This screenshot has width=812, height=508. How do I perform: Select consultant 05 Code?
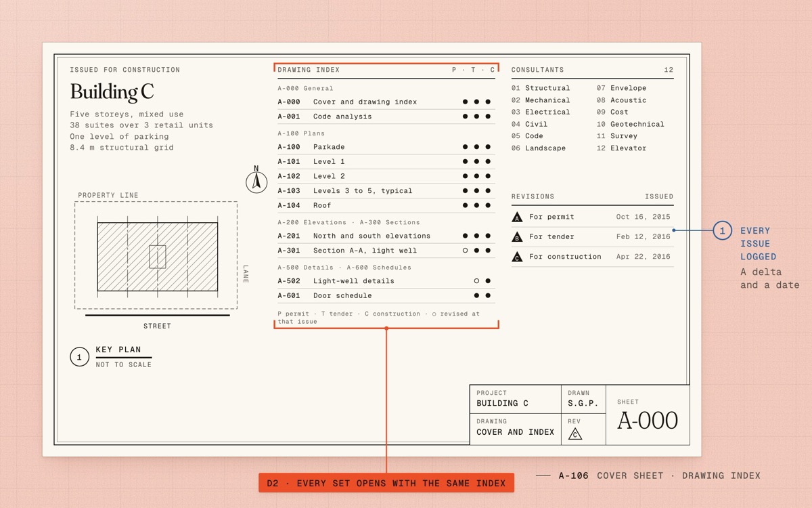coord(527,136)
